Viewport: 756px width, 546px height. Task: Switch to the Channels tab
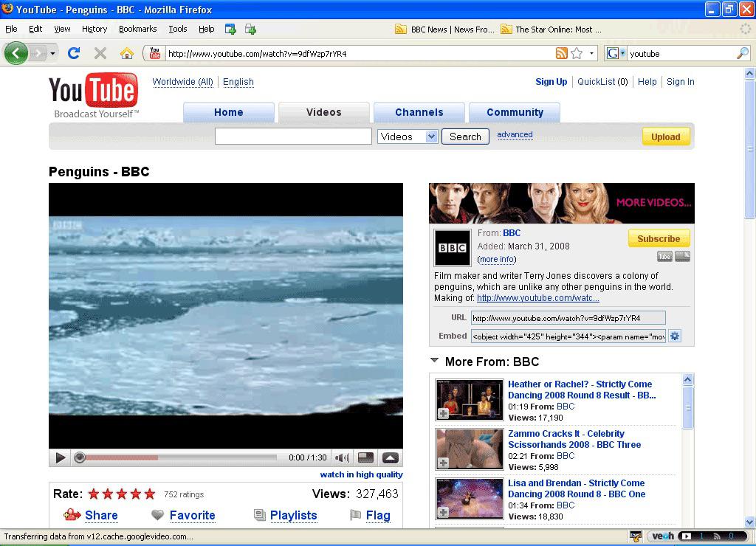[x=419, y=111]
